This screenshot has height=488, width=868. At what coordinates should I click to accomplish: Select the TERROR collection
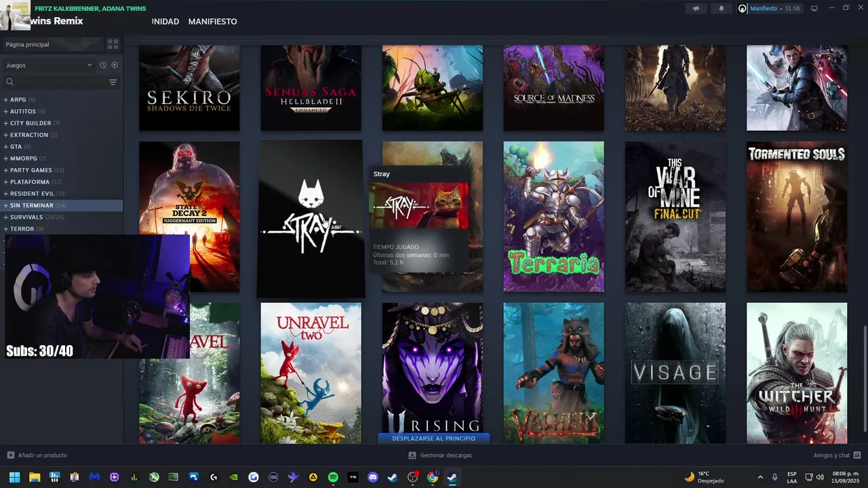point(61,229)
